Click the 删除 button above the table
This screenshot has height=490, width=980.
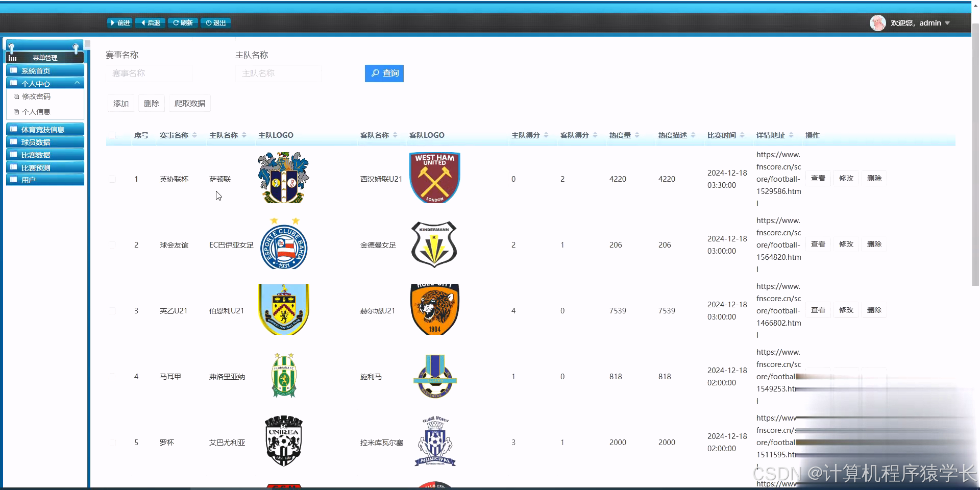click(x=152, y=104)
